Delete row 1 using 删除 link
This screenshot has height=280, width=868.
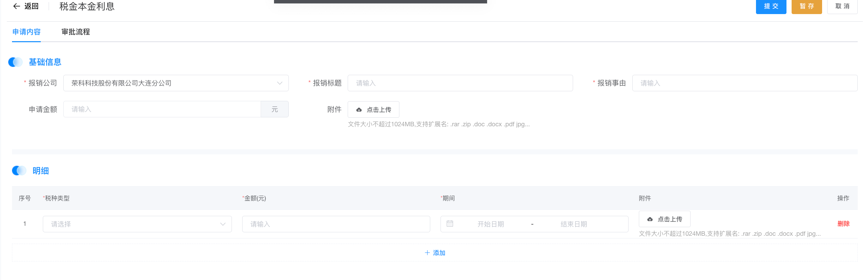pos(843,224)
